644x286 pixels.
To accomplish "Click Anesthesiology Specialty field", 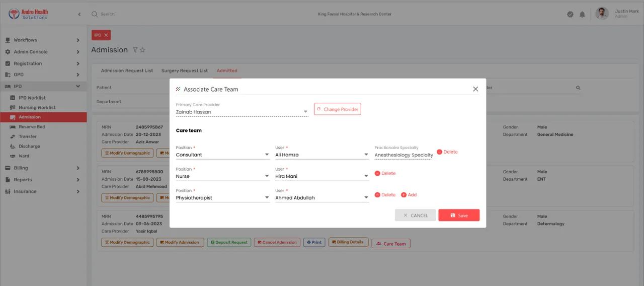I will tap(404, 155).
